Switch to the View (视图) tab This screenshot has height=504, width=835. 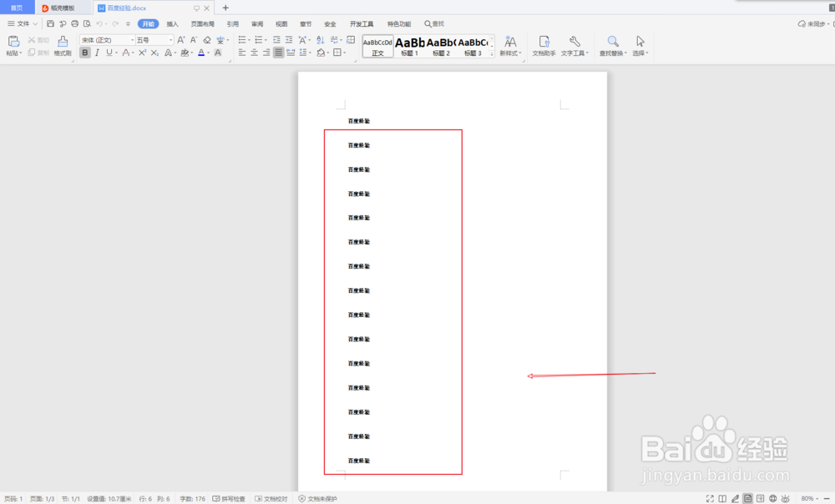coord(281,24)
